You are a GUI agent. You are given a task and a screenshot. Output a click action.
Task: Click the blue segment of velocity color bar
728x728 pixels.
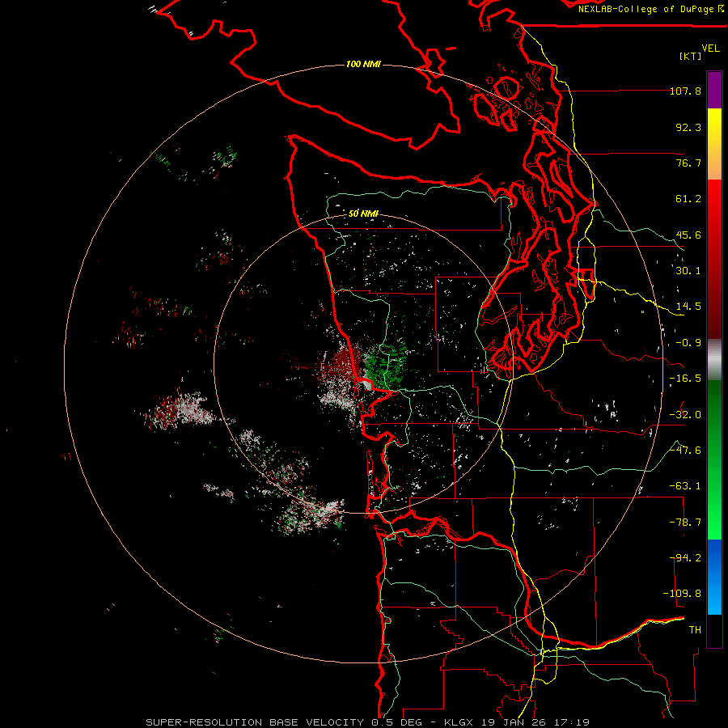714,577
